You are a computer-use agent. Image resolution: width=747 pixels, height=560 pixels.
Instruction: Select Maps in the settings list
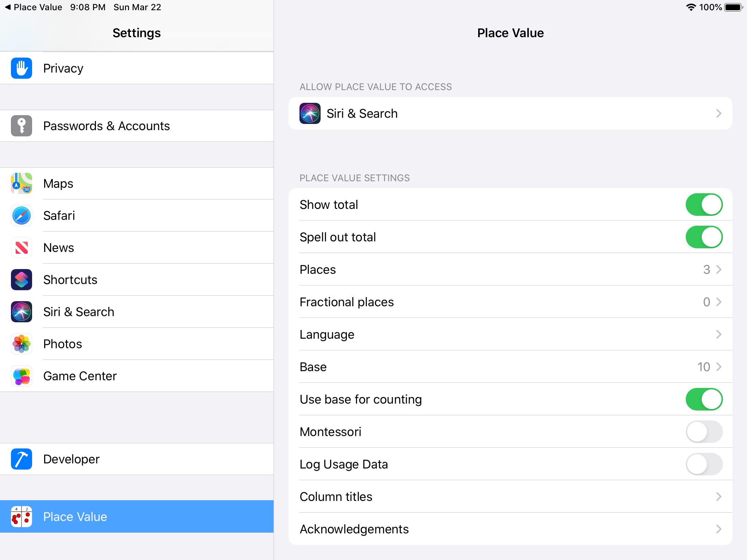[137, 183]
